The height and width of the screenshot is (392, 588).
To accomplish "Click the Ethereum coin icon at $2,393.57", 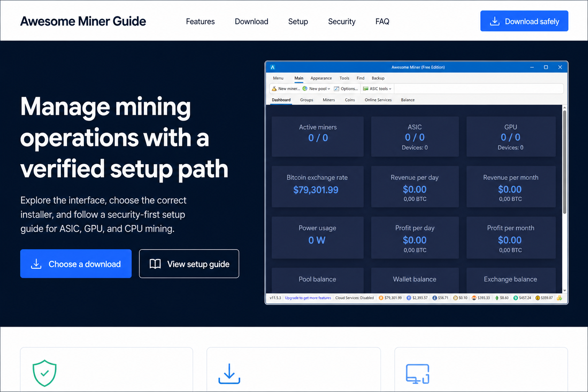I will point(409,298).
